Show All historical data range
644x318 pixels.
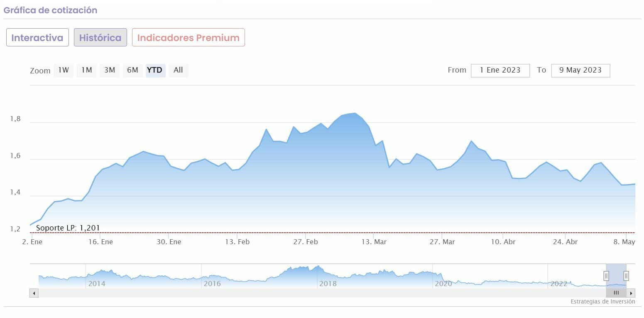pyautogui.click(x=178, y=70)
